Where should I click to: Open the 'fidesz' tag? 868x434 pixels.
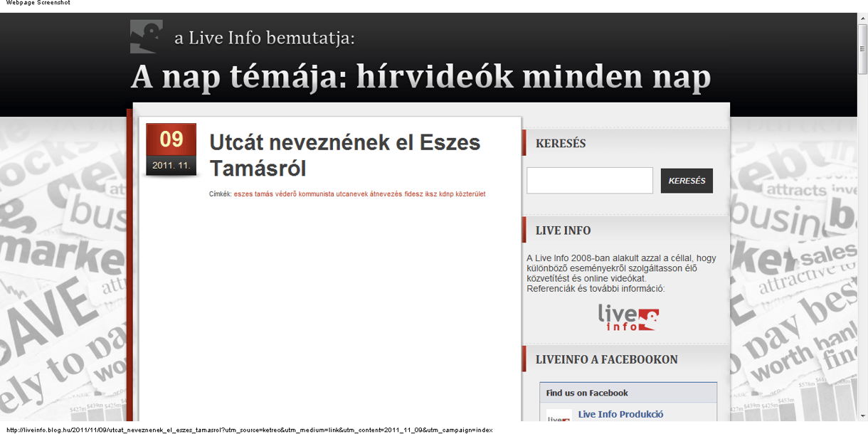tap(413, 194)
